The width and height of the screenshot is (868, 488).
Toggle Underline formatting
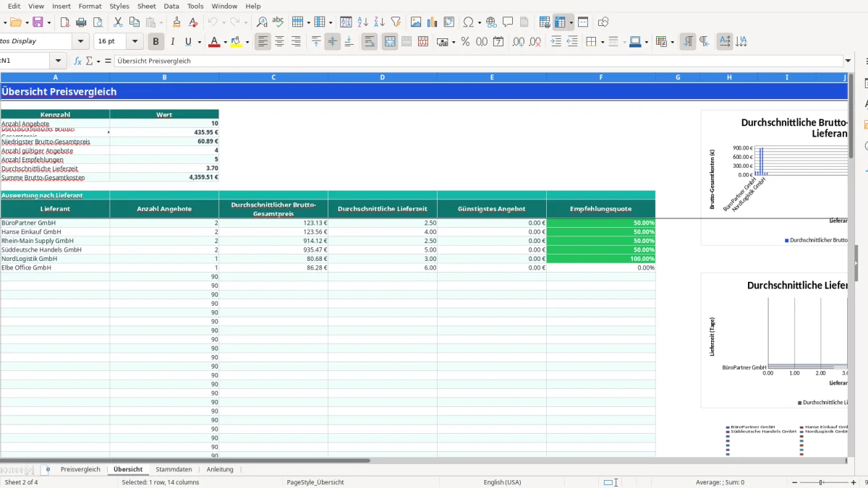[x=188, y=42]
